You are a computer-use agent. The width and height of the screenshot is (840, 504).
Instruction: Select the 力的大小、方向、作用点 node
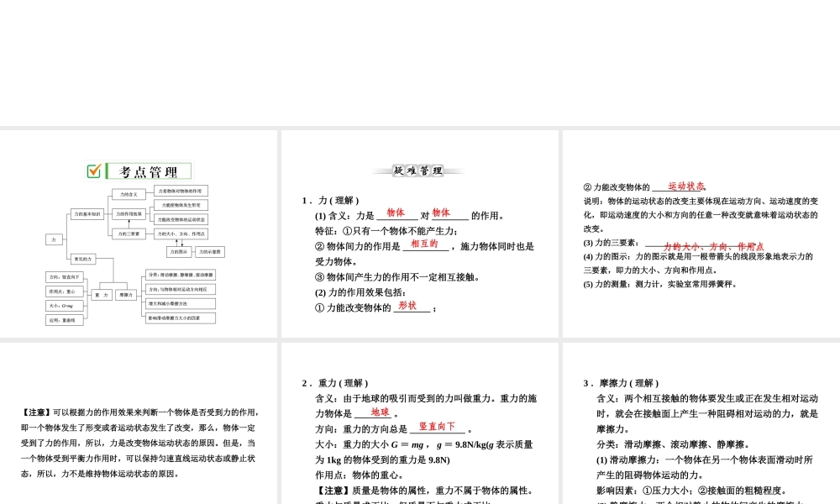pyautogui.click(x=181, y=234)
